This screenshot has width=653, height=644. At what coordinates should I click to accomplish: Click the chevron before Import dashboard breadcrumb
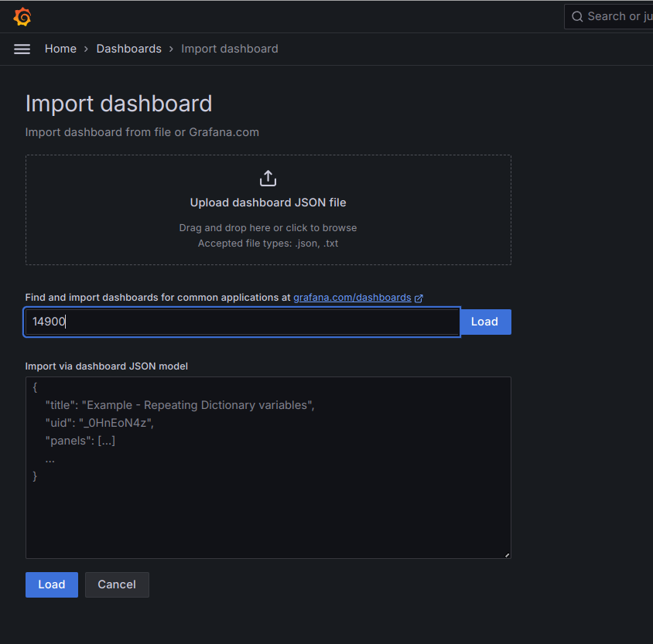172,49
